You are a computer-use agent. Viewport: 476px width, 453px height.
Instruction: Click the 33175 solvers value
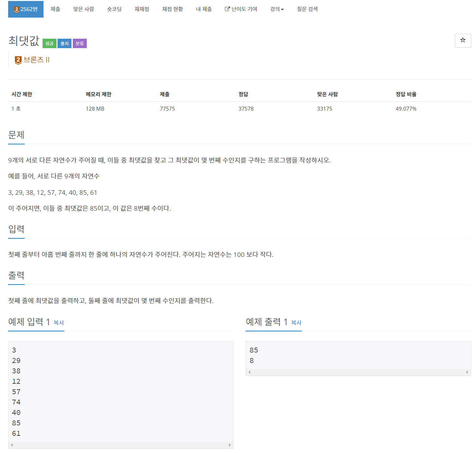(x=325, y=109)
